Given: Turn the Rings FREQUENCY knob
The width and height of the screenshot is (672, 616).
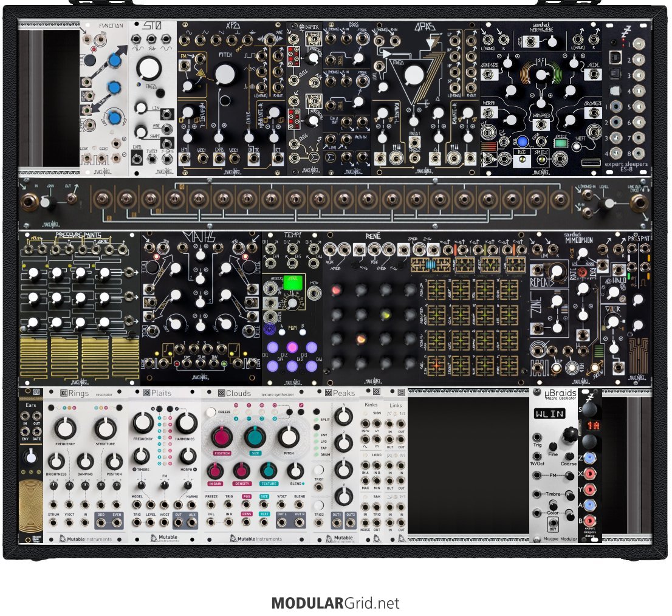Looking at the screenshot, I should [65, 428].
